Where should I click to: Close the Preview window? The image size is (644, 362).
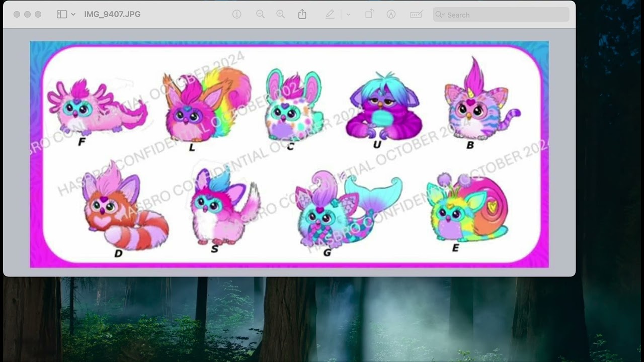tap(17, 15)
